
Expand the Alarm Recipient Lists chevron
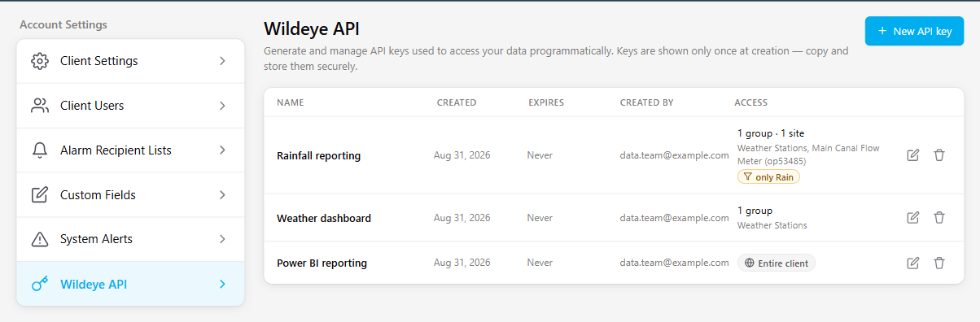[222, 150]
